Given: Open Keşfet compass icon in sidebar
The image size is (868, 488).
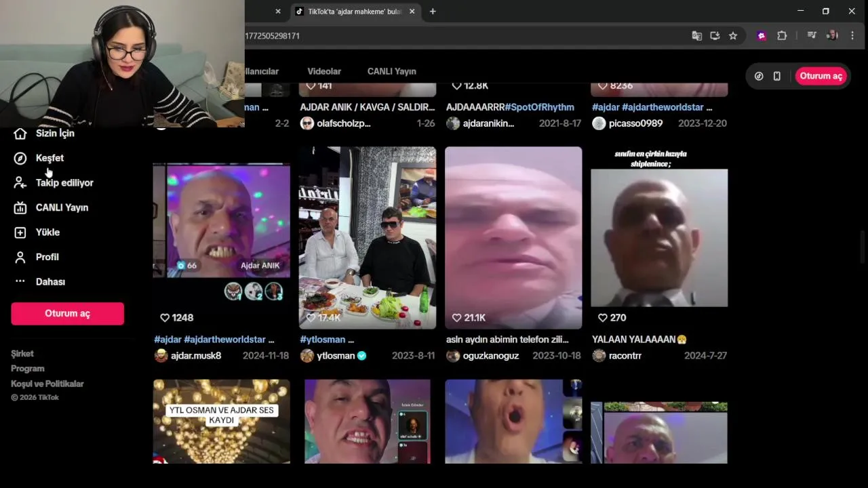Looking at the screenshot, I should click(20, 158).
